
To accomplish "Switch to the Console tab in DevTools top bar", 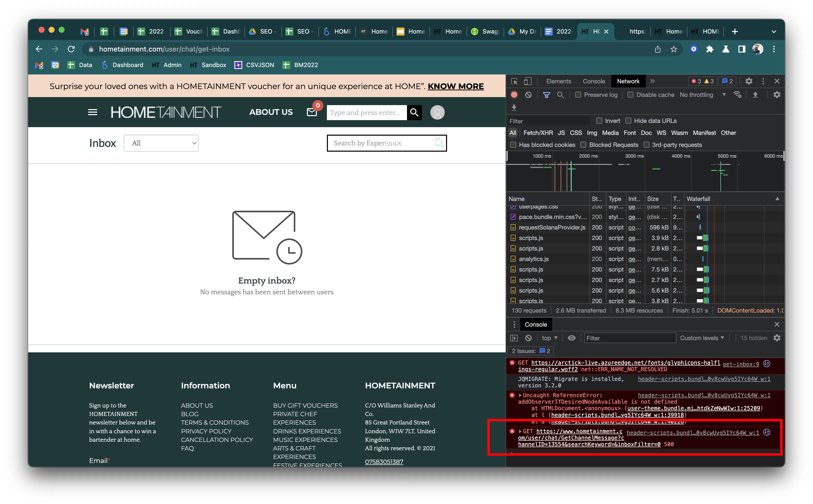I will (x=594, y=81).
